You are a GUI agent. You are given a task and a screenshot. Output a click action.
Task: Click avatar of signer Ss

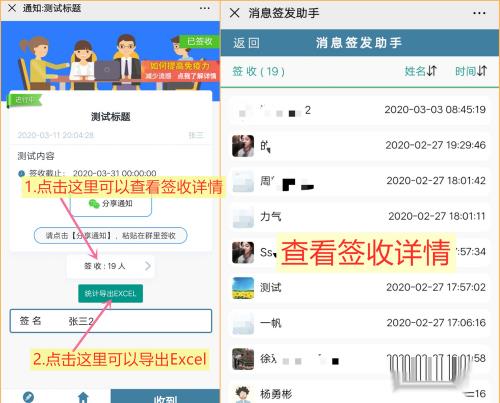[x=243, y=252]
